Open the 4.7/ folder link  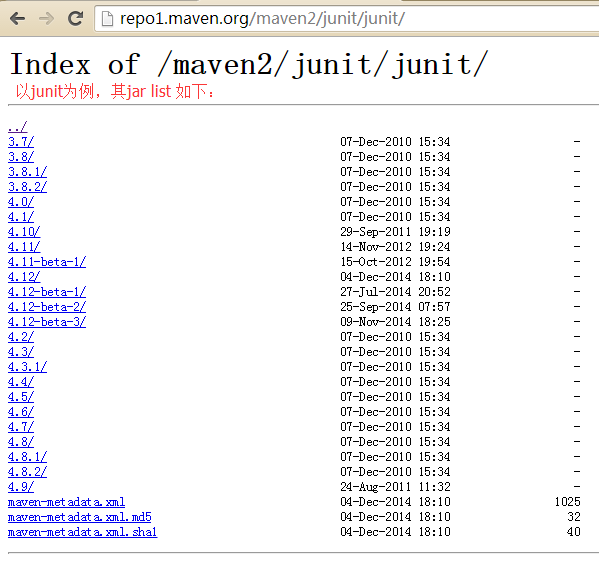coord(21,426)
